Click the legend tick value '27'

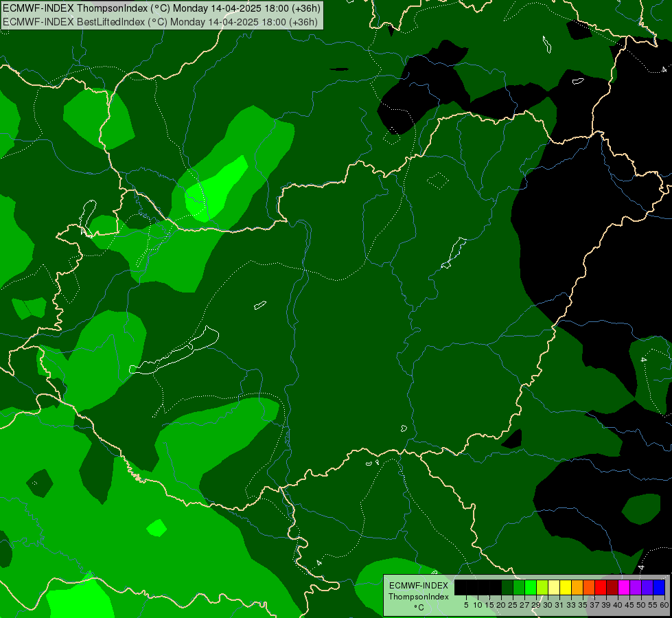coord(524,605)
